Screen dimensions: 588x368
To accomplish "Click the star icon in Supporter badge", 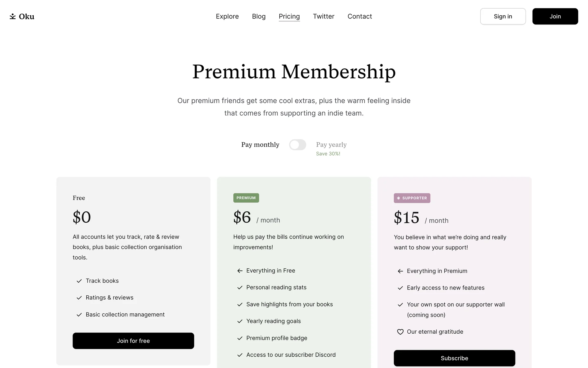I will (398, 198).
